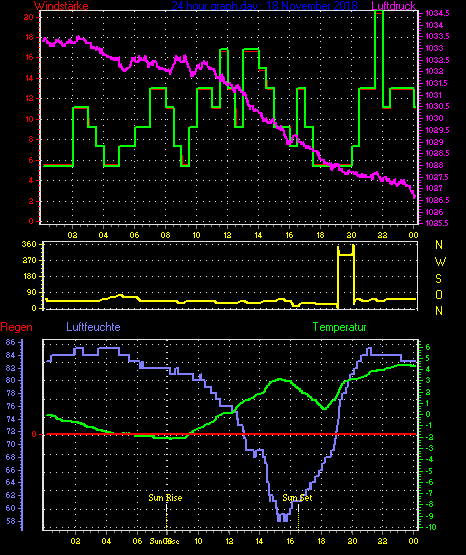Click humidity value 80 on Luftfeuchte axis
The height and width of the screenshot is (555, 466).
(x=11, y=381)
